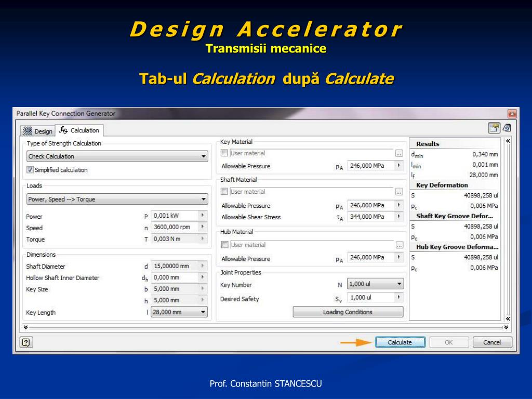Expand Shaft Allowable Pressure arrow
Image resolution: width=532 pixels, height=399 pixels.
(399, 205)
